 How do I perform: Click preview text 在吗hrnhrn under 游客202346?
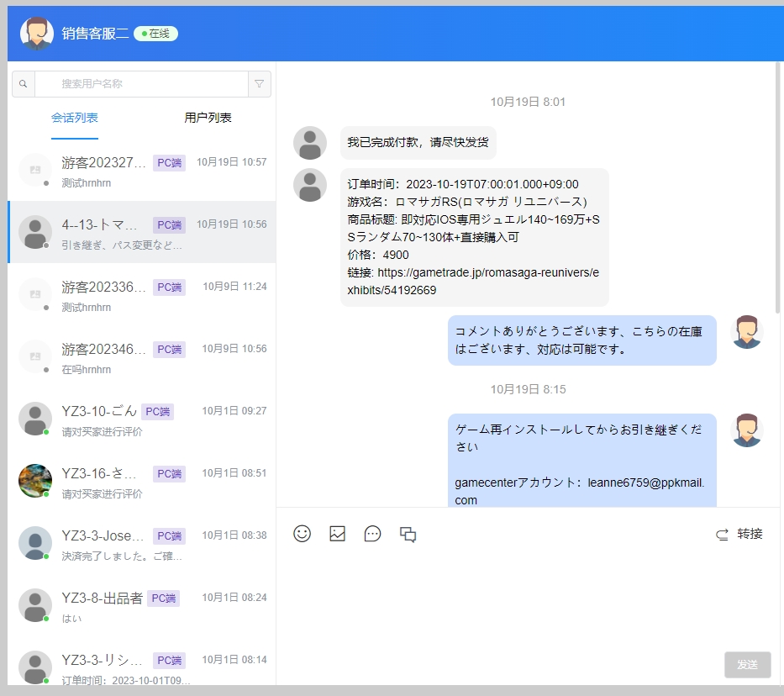[x=86, y=370]
